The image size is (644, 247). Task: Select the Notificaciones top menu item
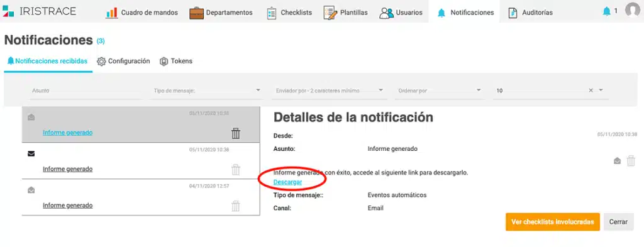pos(465,13)
